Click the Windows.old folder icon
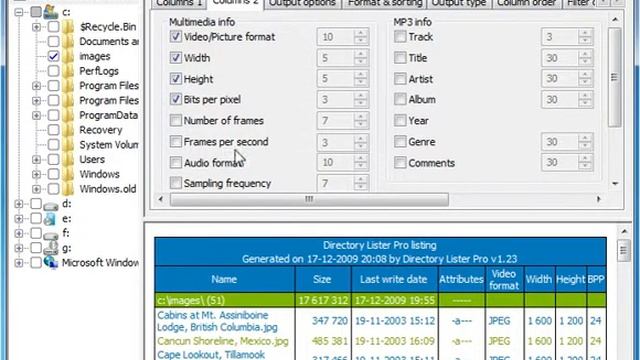Screen dimensions: 640x360 pos(68,189)
